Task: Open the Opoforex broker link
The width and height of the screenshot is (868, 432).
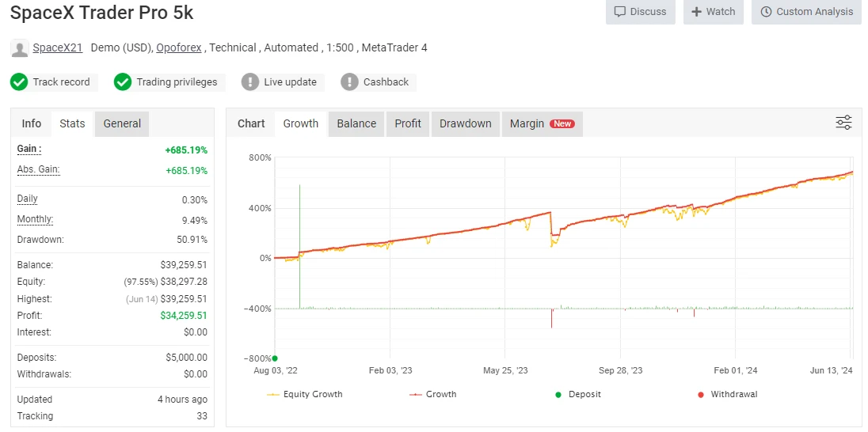Action: point(179,47)
